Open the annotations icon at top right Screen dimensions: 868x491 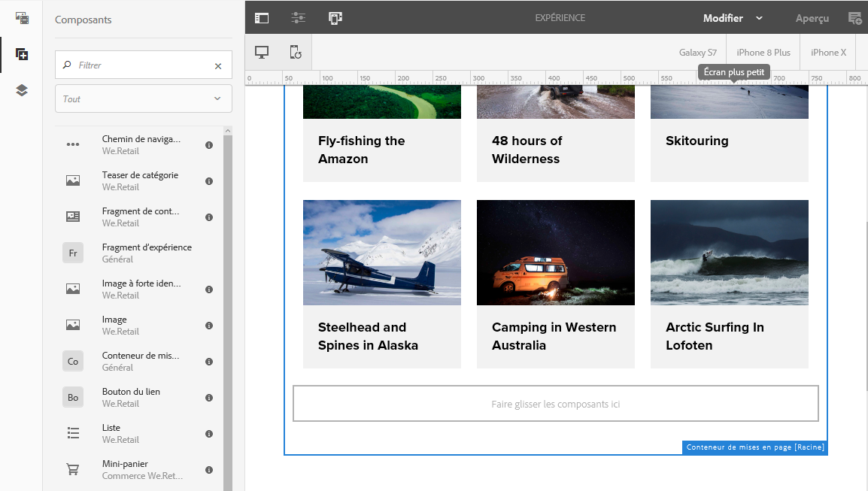[x=855, y=18]
